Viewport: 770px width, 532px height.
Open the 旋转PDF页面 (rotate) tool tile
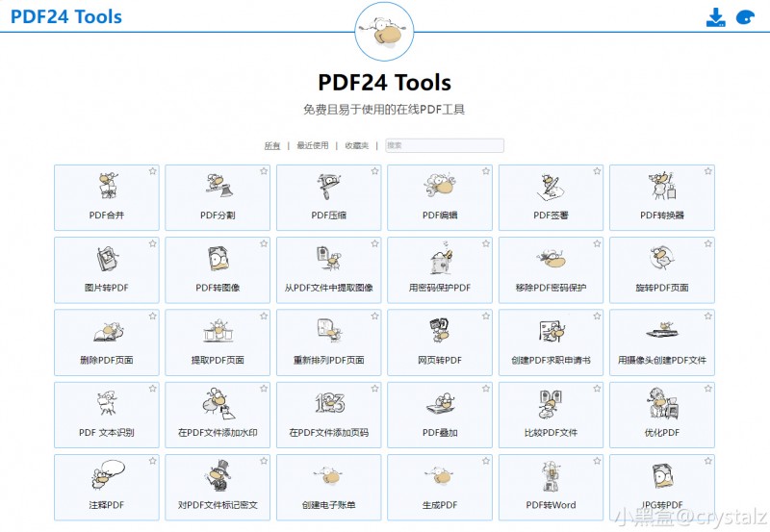pos(662,270)
